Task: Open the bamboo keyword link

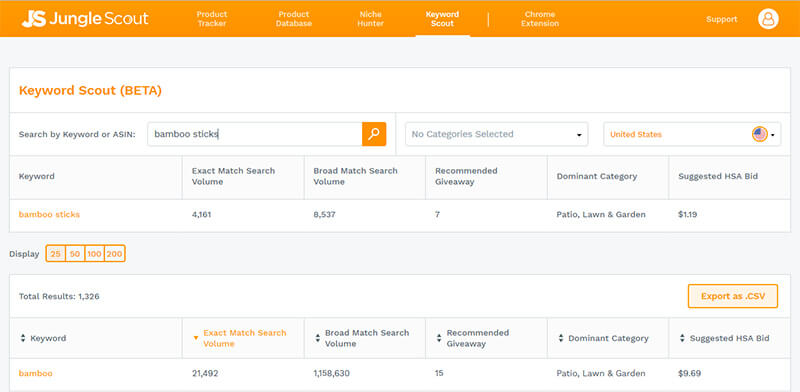Action: 36,373
